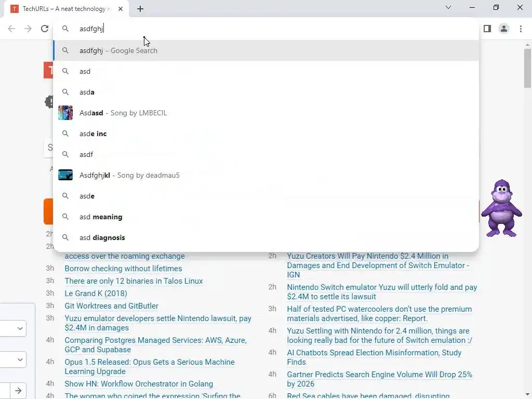Open the Chrome three-dot menu
Image resolution: width=532 pixels, height=399 pixels.
point(521,29)
